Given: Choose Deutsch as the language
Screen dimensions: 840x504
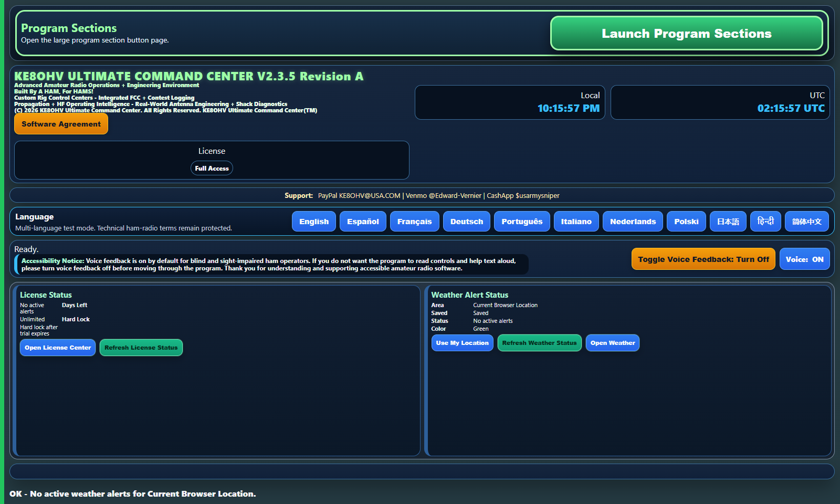Looking at the screenshot, I should [467, 222].
